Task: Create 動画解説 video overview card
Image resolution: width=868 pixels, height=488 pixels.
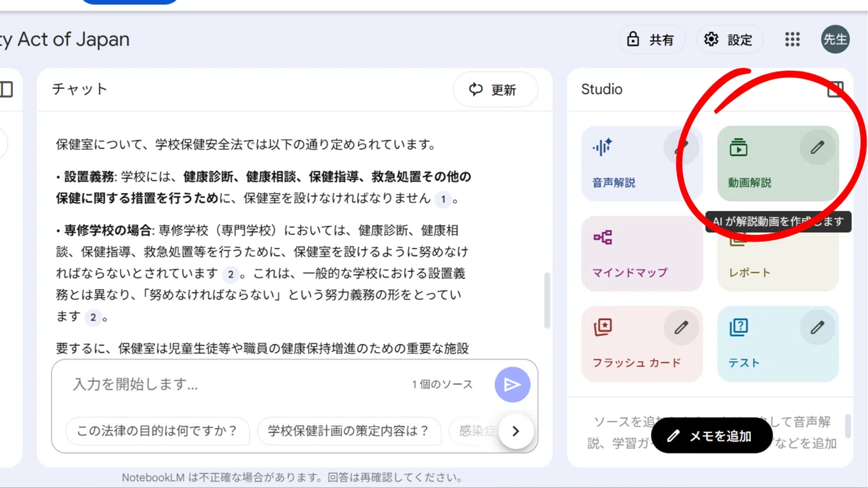Action: [x=778, y=163]
